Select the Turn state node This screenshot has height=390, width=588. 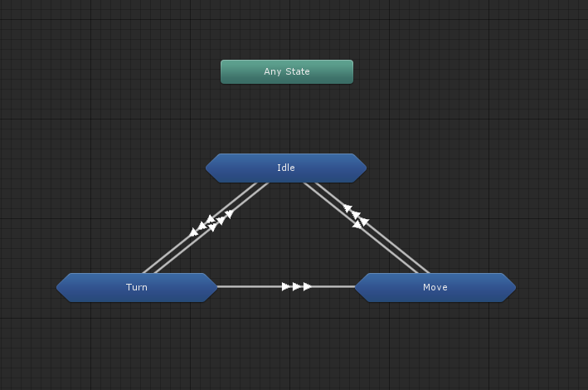pyautogui.click(x=137, y=287)
